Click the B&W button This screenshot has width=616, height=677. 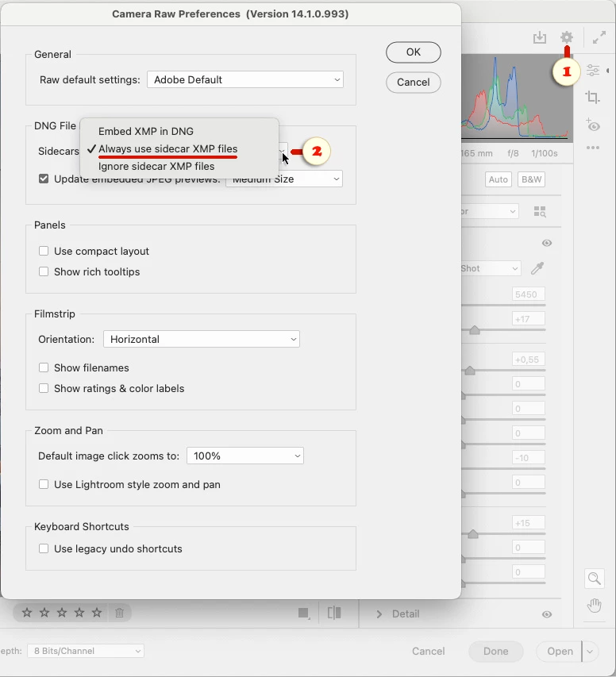(531, 179)
